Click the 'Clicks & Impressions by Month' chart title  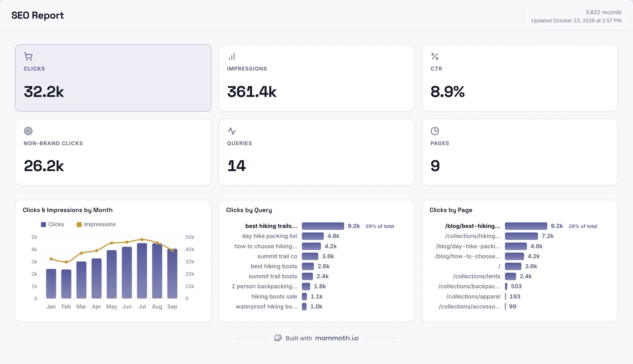68,210
